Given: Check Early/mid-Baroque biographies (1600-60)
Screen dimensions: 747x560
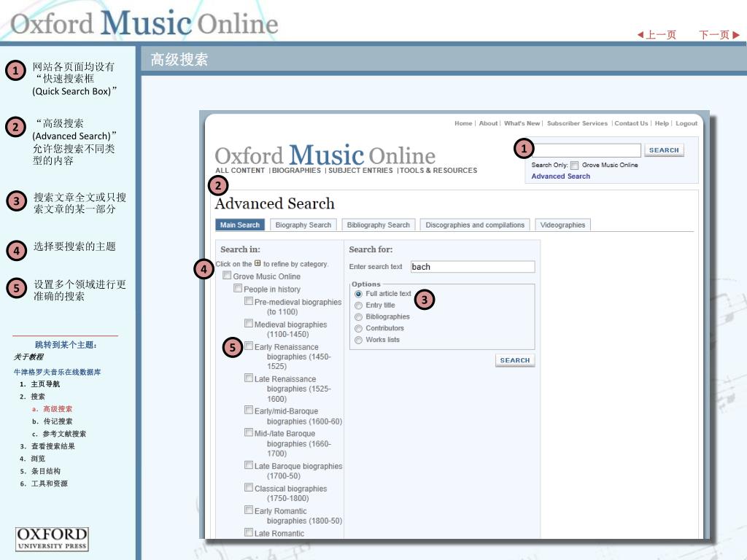Looking at the screenshot, I should pyautogui.click(x=249, y=410).
